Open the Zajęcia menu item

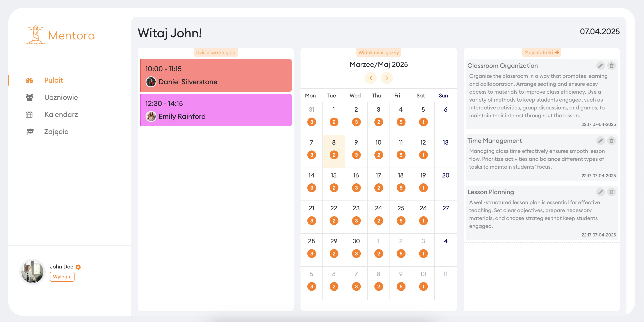(56, 132)
